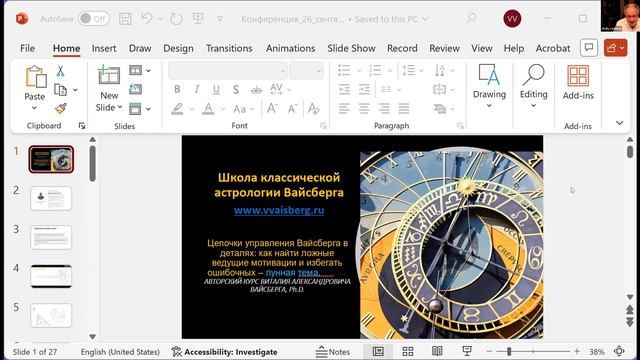Toggle Strikethrough formatting
The width and height of the screenshot is (640, 360).
coord(256,89)
